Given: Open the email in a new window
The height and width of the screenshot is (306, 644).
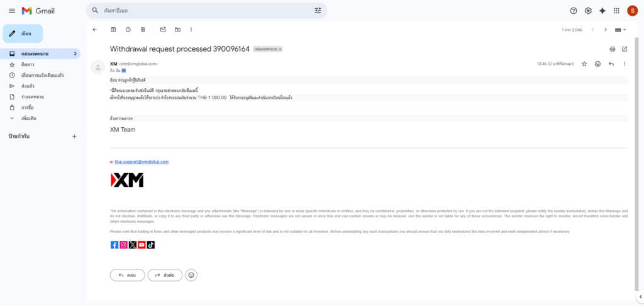Looking at the screenshot, I should click(625, 48).
